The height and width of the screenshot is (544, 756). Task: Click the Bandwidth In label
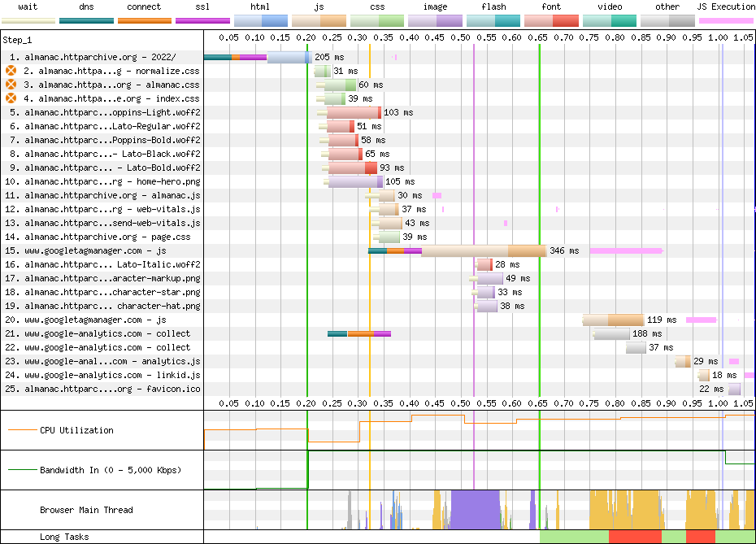111,470
